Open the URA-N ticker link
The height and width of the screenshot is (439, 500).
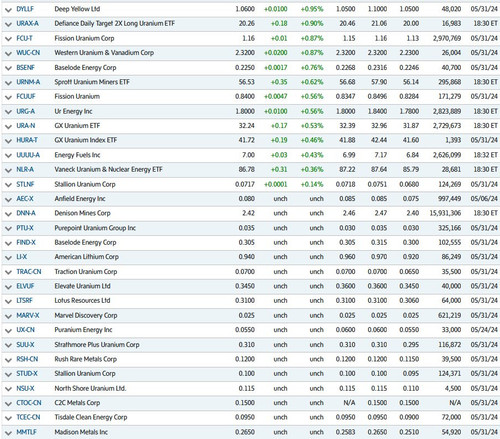26,126
